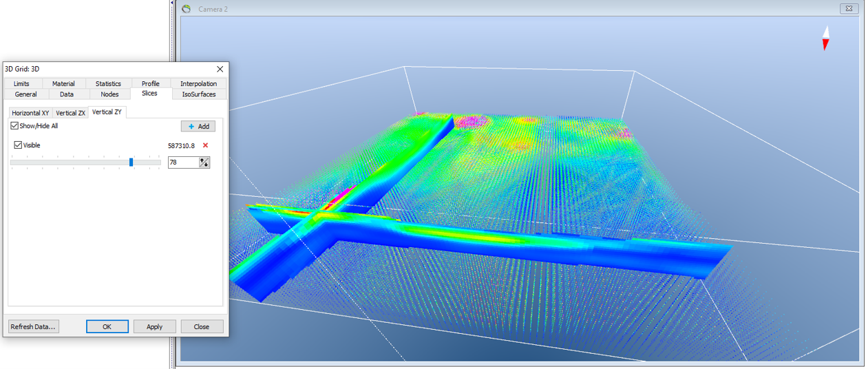Uncheck the Visible checkbox for the slice
Viewport: 868px width, 369px height.
[19, 145]
